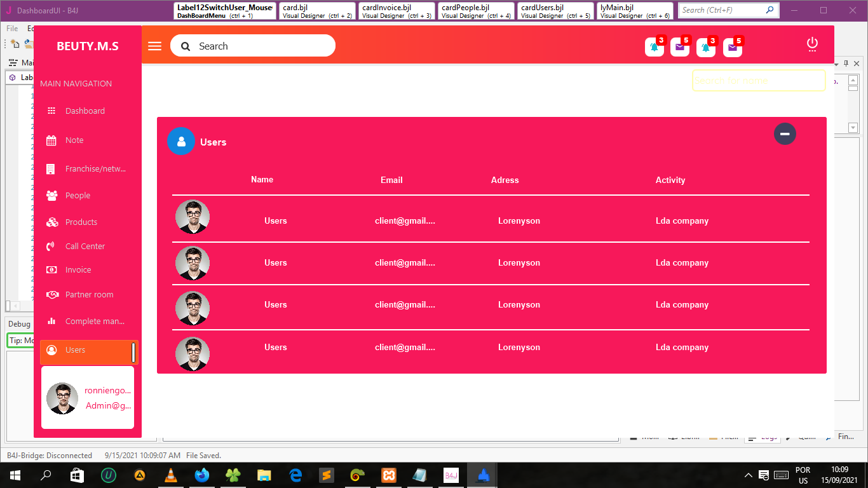This screenshot has height=488, width=868.
Task: Click the Activity column header
Action: pyautogui.click(x=670, y=180)
